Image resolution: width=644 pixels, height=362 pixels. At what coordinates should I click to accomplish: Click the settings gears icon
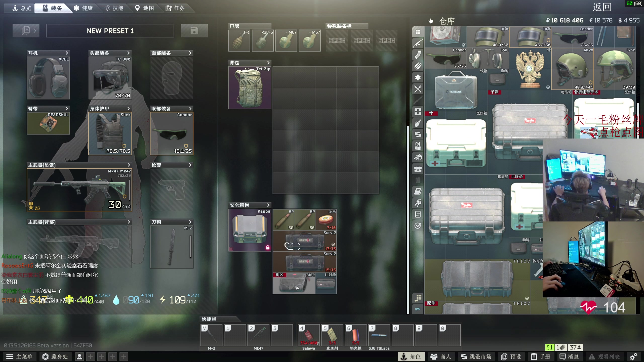click(x=634, y=356)
